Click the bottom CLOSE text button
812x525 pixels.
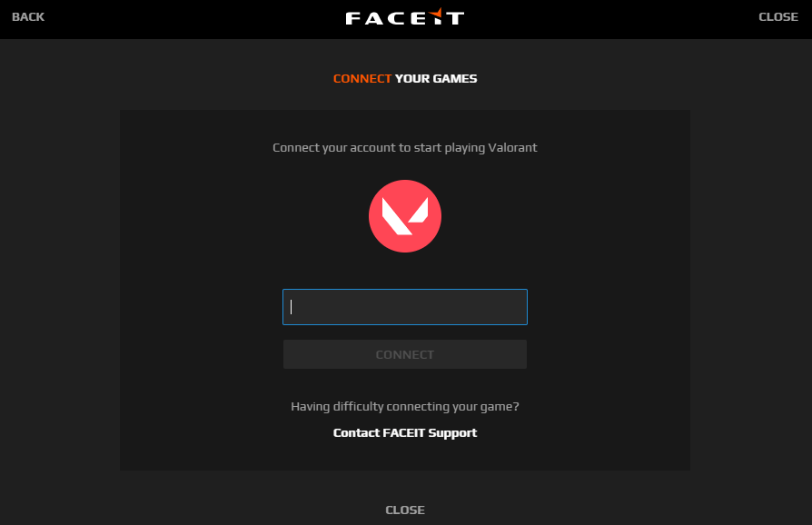coord(405,510)
